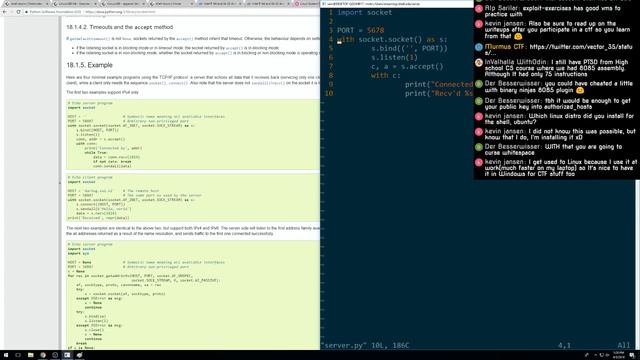Viewport: 640px width, 360px height.
Task: Click 'PORT = 5678' line in terminal
Action: point(360,30)
